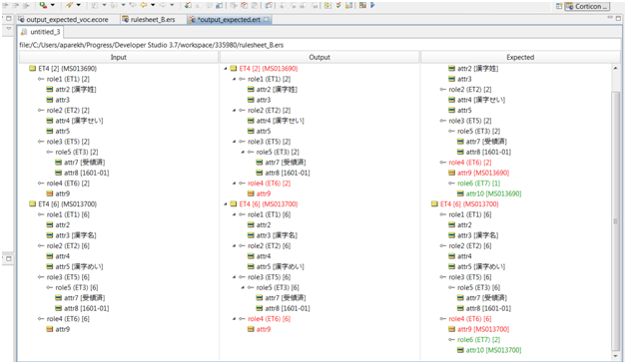The image size is (627, 364).
Task: Select role1 (ET1) [2] in Input column
Action: 68,79
